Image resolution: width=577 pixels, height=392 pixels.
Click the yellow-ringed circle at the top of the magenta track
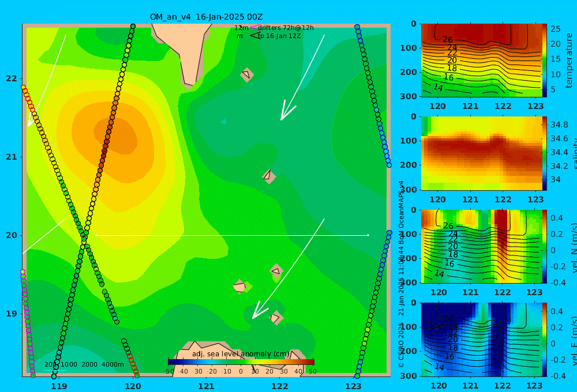pyautogui.click(x=23, y=272)
